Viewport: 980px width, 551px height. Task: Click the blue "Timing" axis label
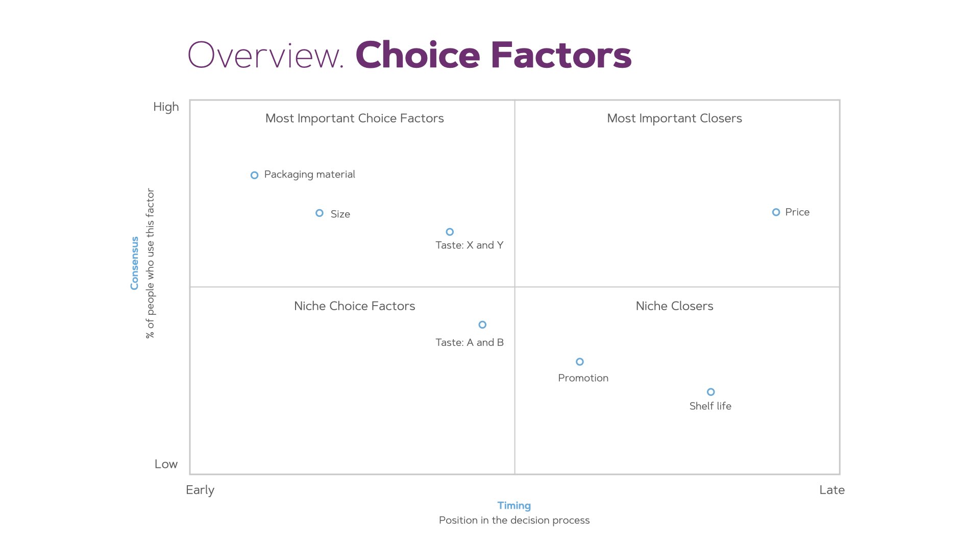click(x=514, y=506)
